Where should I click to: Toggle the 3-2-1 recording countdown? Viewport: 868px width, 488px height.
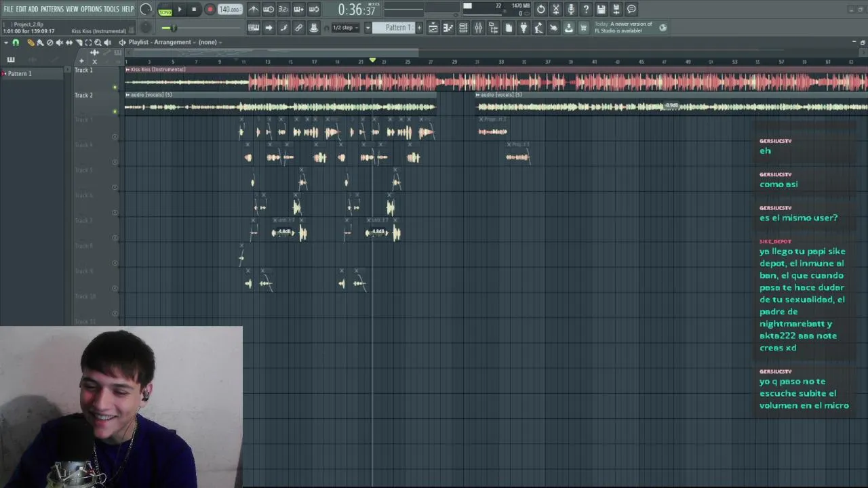[283, 9]
